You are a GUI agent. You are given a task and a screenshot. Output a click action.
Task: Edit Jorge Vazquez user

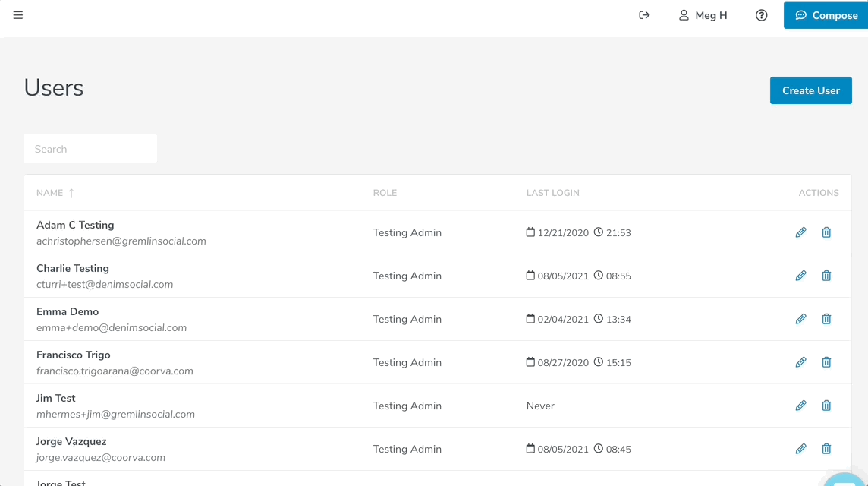pos(801,448)
